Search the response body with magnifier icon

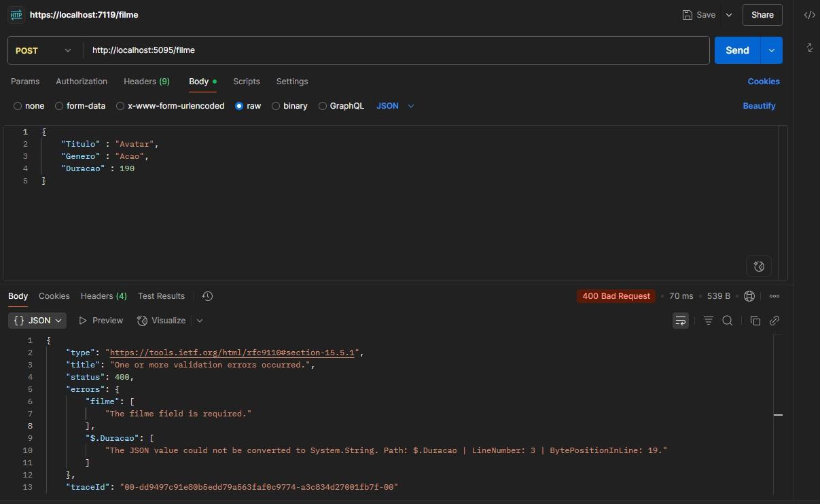pyautogui.click(x=728, y=321)
